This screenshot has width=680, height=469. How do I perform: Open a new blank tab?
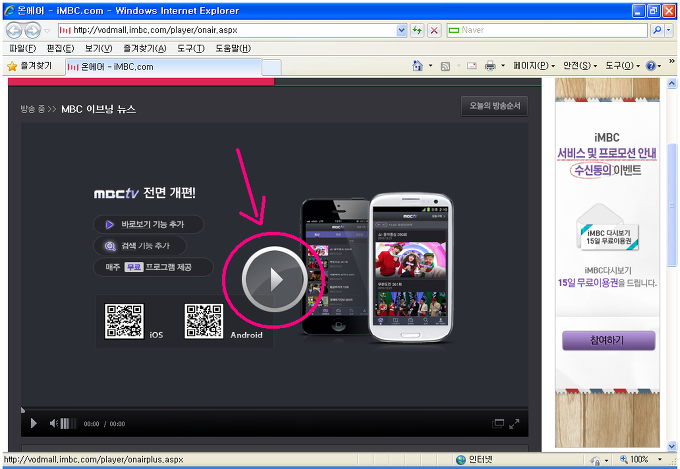click(x=271, y=68)
